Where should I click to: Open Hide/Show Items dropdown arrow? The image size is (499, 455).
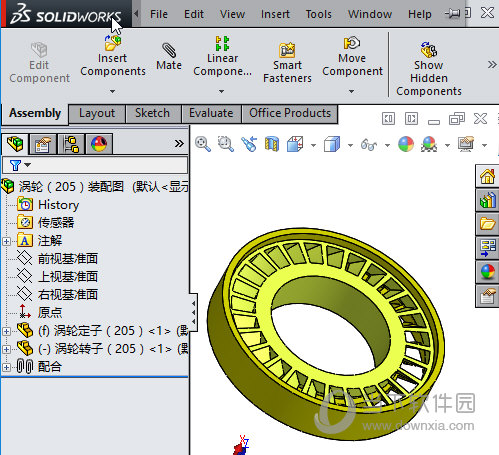387,145
